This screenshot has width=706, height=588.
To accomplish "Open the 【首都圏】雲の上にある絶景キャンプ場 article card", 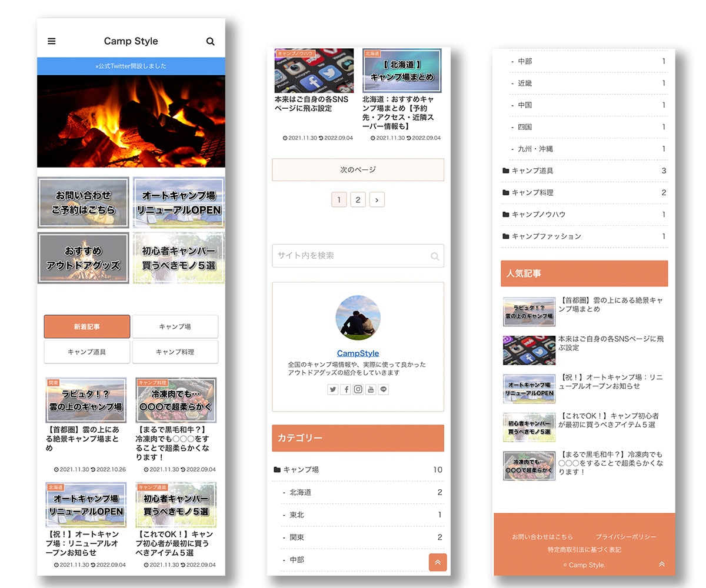I will [x=86, y=425].
